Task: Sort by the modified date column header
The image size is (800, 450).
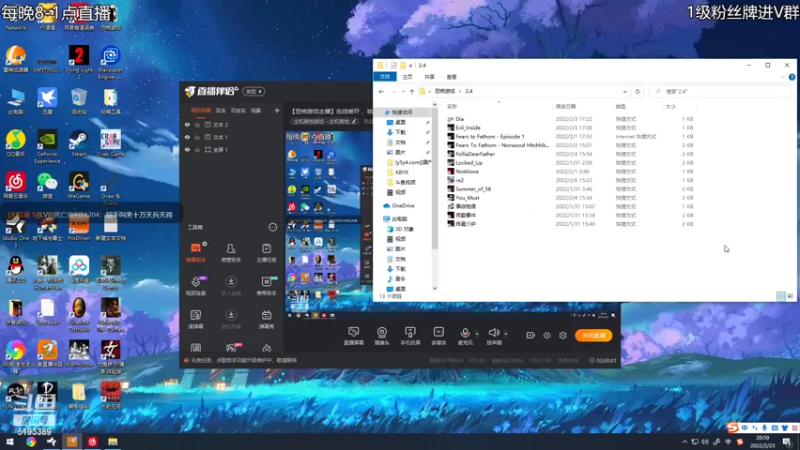Action: (566, 106)
